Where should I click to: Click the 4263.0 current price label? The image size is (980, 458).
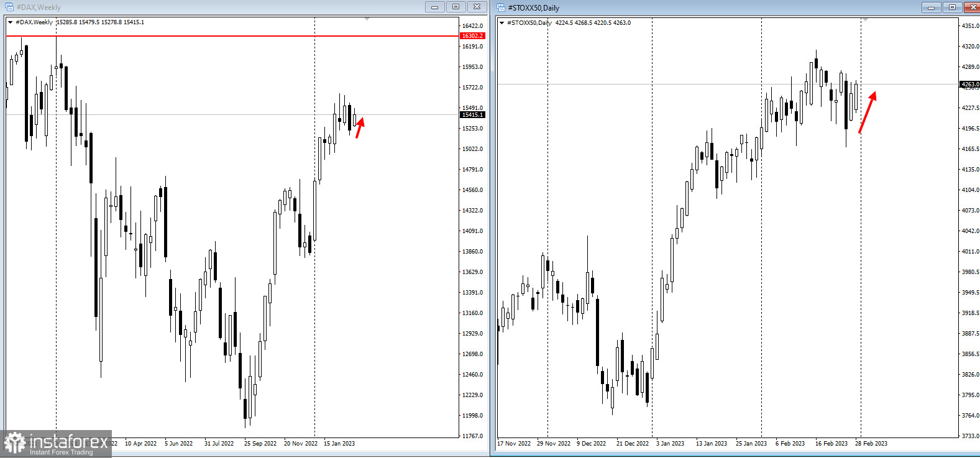click(x=969, y=84)
